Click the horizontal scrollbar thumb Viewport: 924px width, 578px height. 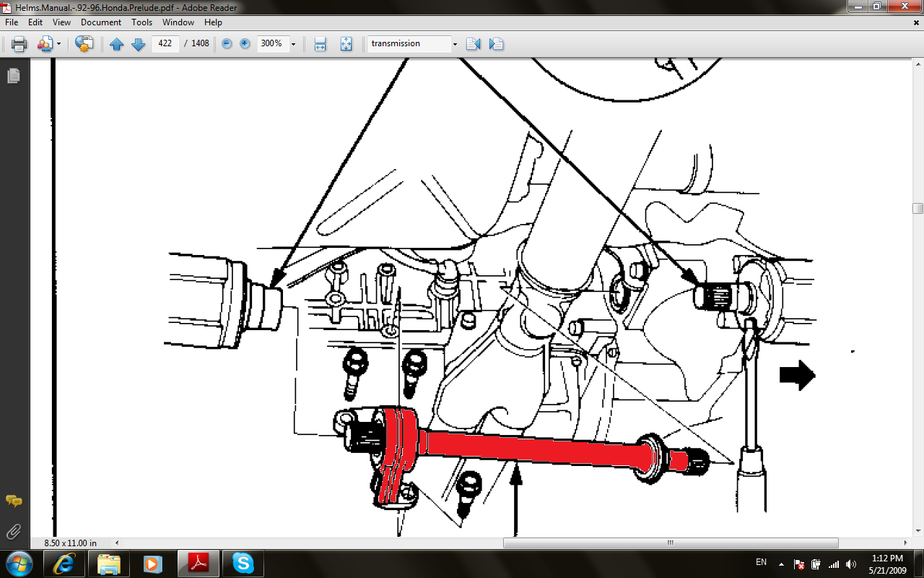coord(670,543)
